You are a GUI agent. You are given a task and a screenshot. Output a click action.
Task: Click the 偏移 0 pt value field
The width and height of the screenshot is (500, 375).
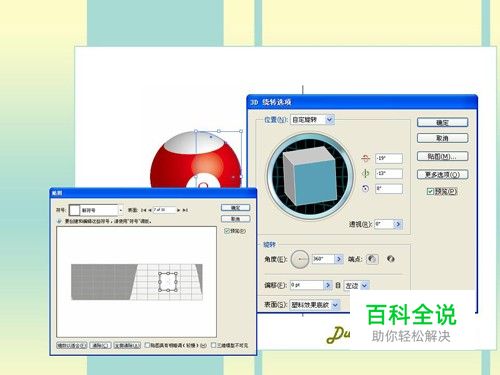point(307,285)
